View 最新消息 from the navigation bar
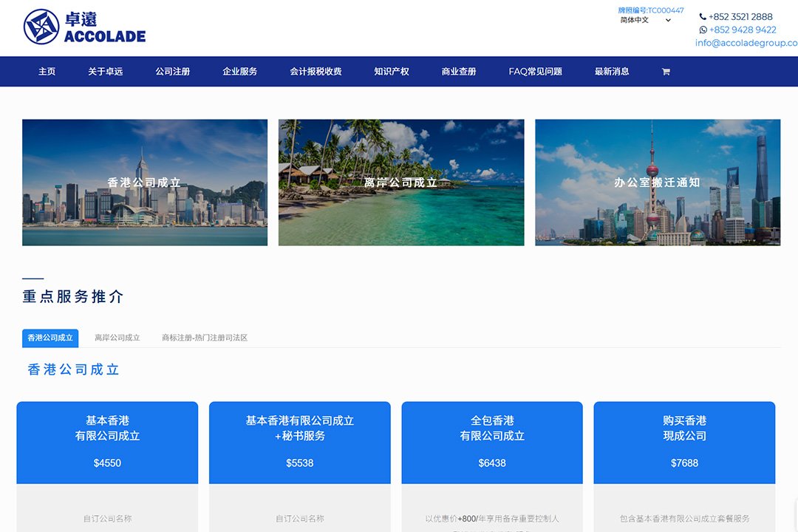 click(x=612, y=72)
